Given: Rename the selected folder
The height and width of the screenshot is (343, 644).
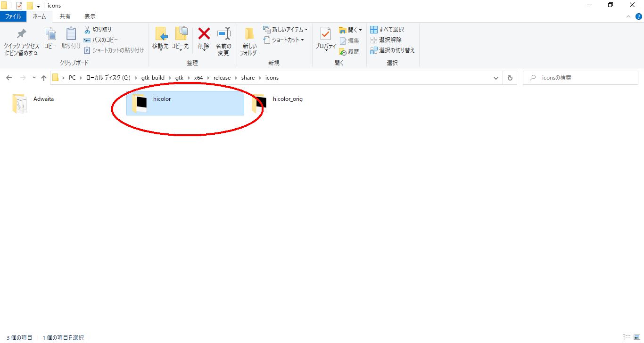Looking at the screenshot, I should click(223, 40).
